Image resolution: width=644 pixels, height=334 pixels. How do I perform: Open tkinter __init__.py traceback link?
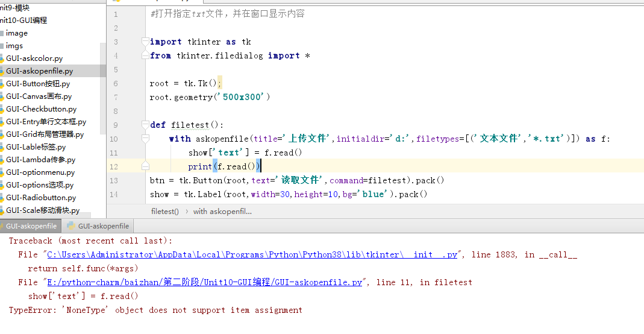(252, 254)
